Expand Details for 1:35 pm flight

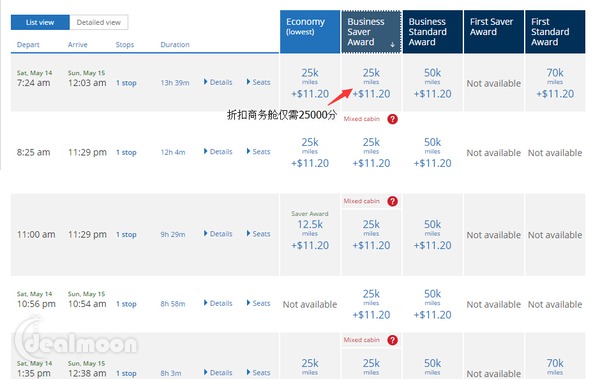click(x=218, y=372)
